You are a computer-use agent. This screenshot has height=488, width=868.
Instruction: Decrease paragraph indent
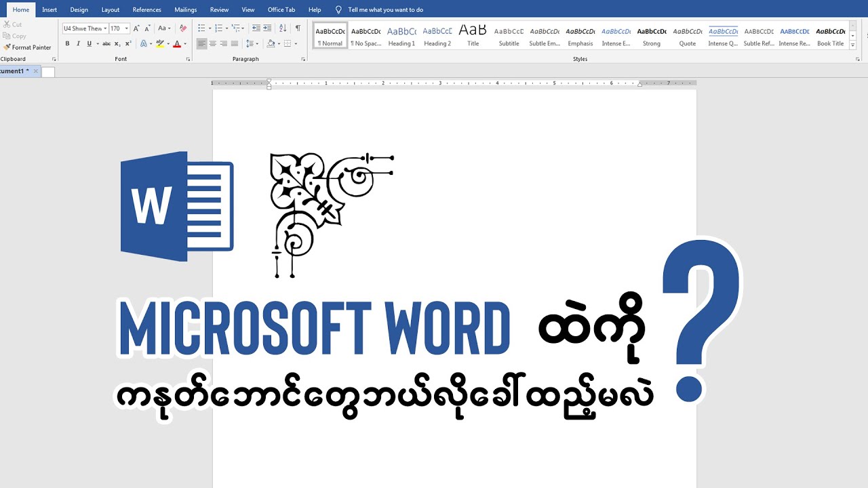click(x=256, y=28)
